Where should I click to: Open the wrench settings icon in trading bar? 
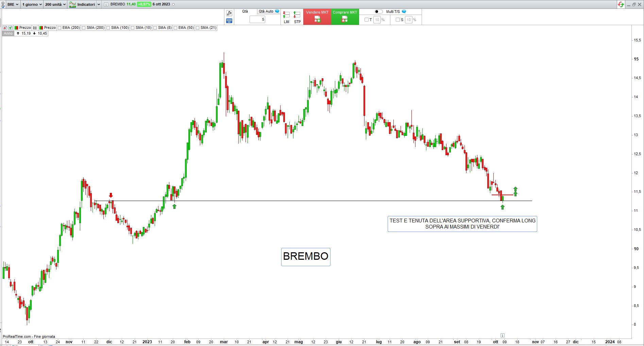pos(229,13)
